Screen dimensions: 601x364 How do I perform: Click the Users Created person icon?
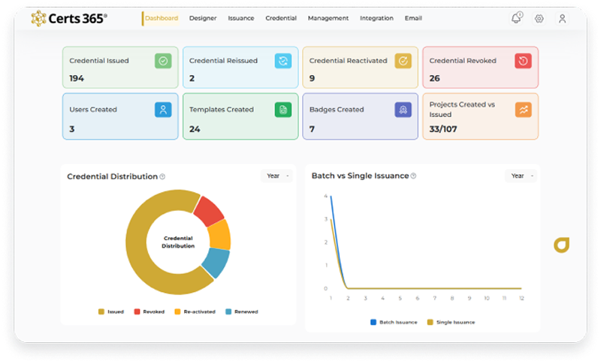(163, 110)
